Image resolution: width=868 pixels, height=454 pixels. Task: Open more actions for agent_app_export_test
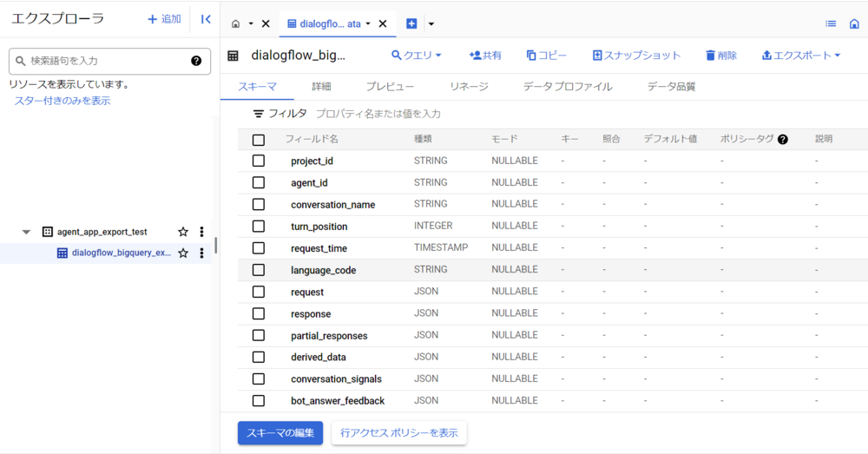[201, 232]
